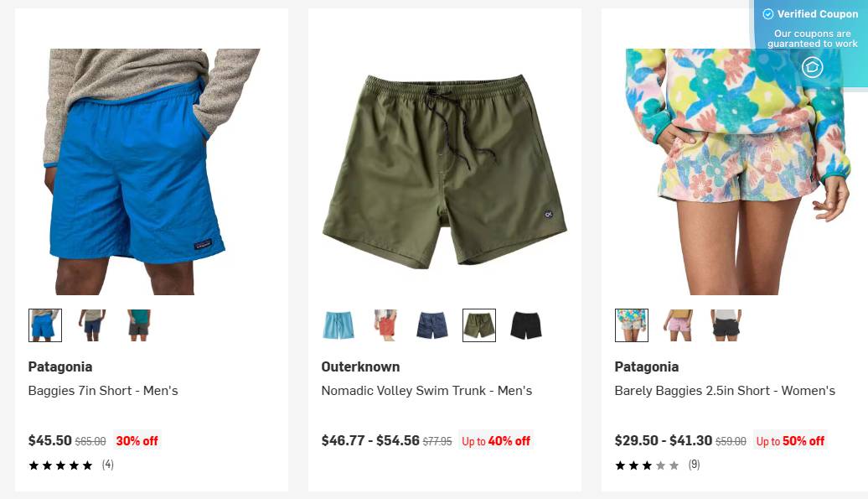Click five-star rating on Baggies 7in Short
Image resolution: width=868 pixels, height=499 pixels.
coord(61,465)
